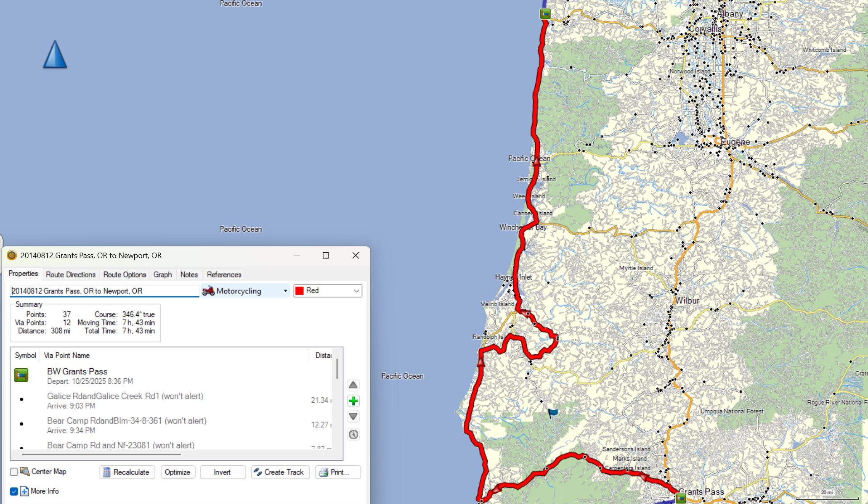Enable the Center Map checkbox
Viewport: 868px width, 504px height.
click(x=14, y=472)
